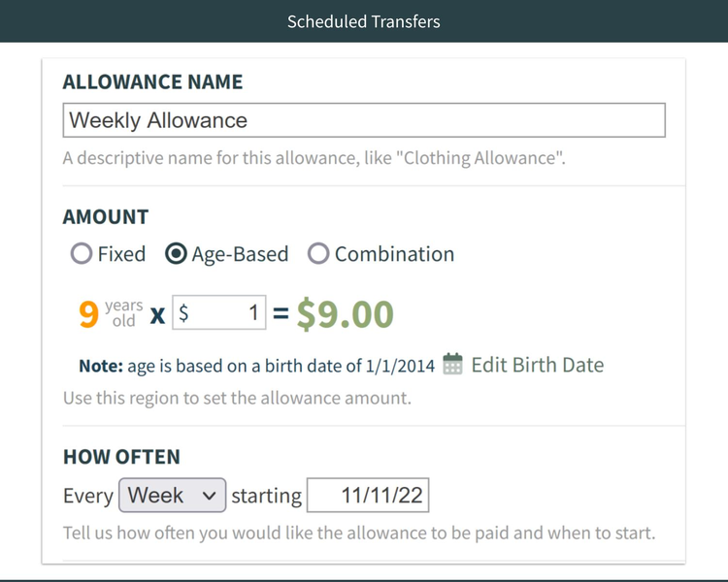
Task: Click the equals sign before the total
Action: pyautogui.click(x=281, y=313)
